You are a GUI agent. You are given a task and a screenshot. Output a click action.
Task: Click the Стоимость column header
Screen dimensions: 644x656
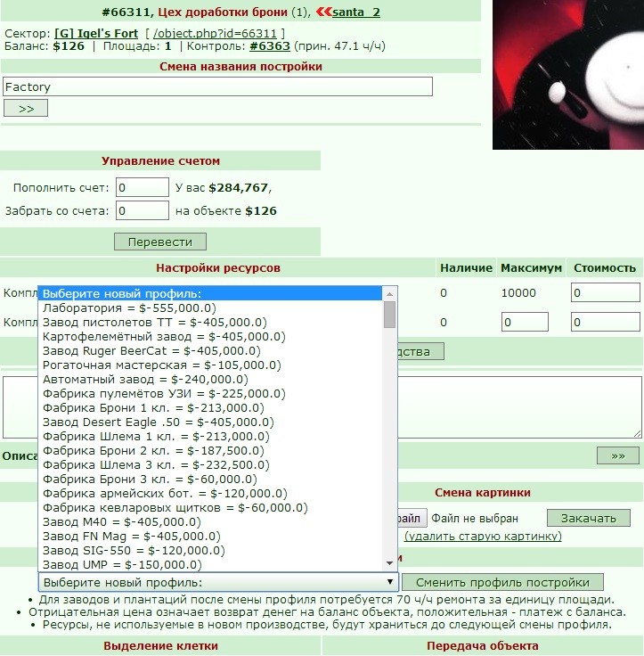click(x=604, y=267)
